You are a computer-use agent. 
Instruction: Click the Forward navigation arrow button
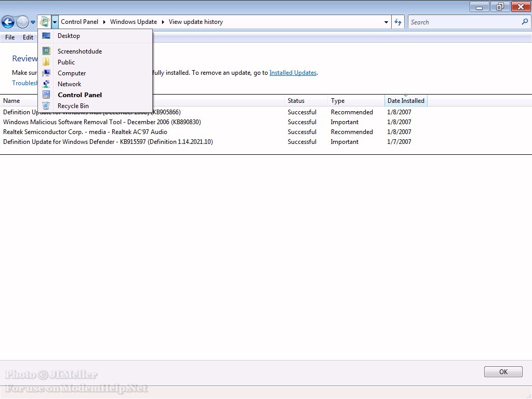click(22, 22)
